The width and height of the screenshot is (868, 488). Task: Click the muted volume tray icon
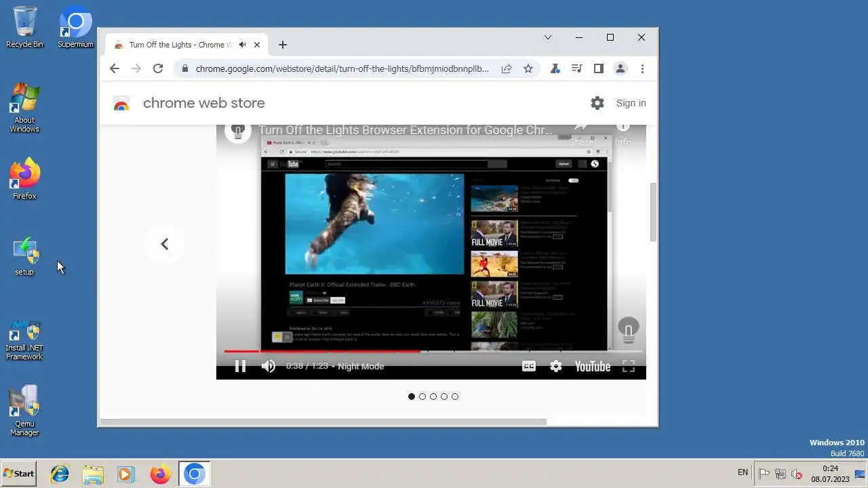pyautogui.click(x=797, y=474)
